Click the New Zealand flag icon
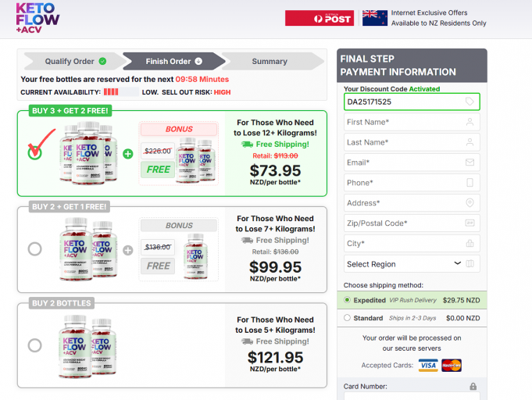The image size is (532, 400). [x=375, y=18]
